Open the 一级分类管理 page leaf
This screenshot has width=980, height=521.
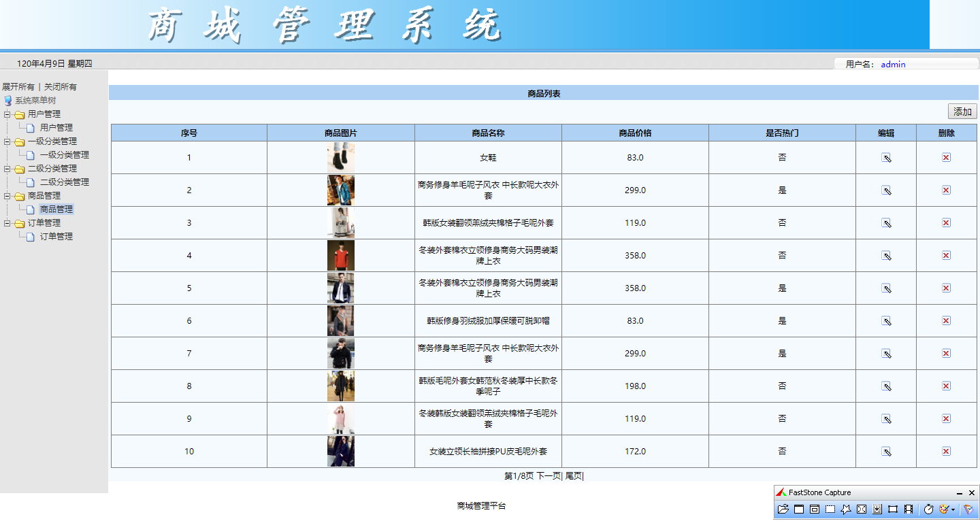[65, 155]
